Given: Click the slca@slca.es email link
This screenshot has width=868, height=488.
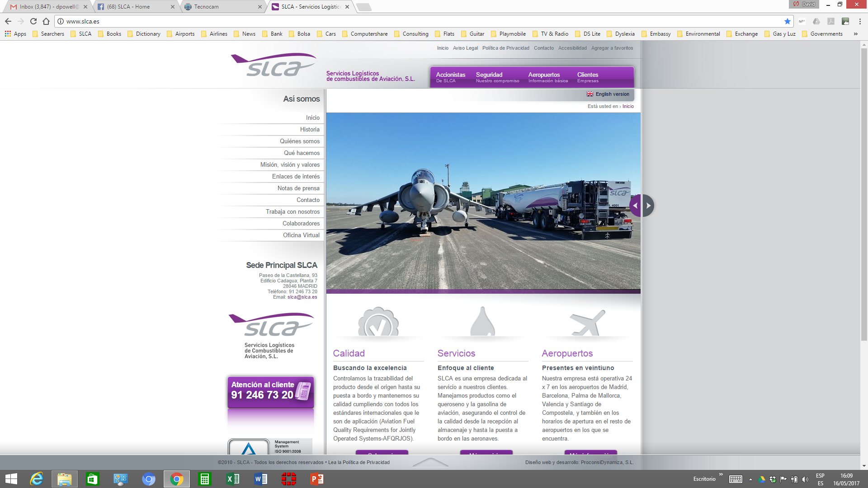Looking at the screenshot, I should pyautogui.click(x=302, y=297).
